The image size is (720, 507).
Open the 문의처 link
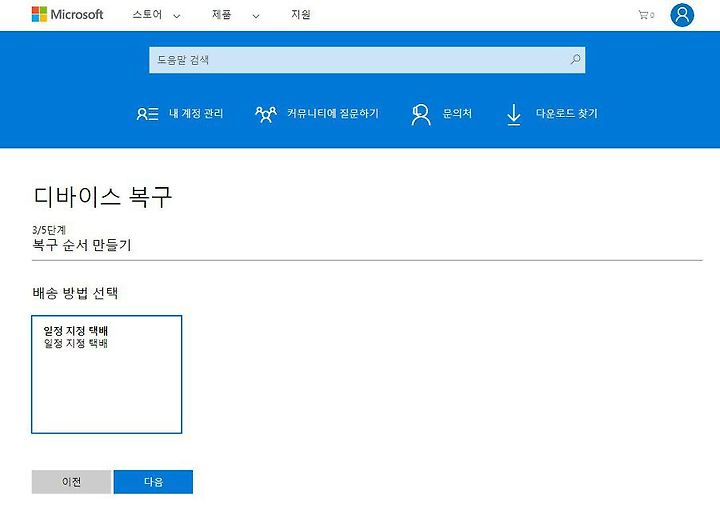[457, 113]
